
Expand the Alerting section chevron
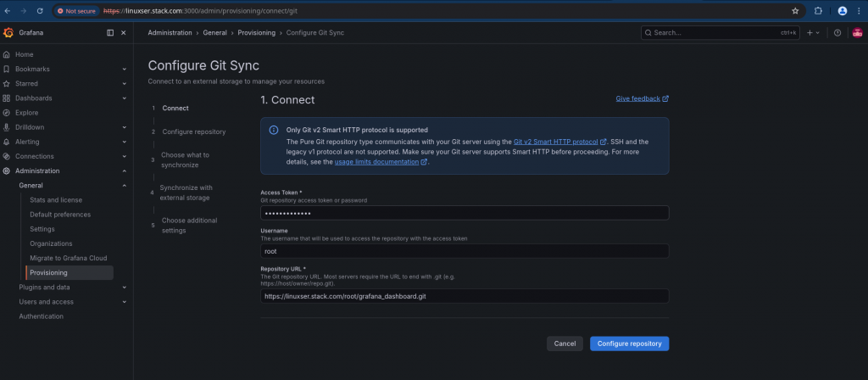point(124,142)
